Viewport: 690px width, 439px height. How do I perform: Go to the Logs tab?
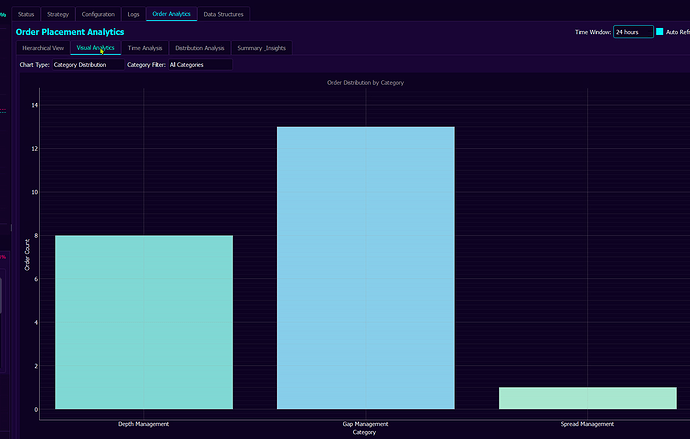pos(134,14)
